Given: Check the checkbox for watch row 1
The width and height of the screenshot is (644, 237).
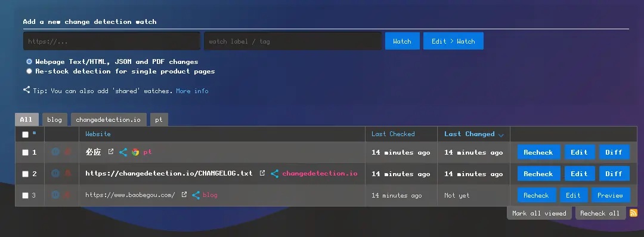Looking at the screenshot, I should point(26,152).
